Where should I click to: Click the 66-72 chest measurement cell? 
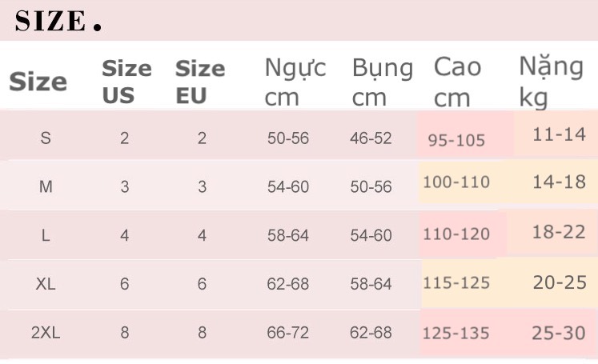287,333
